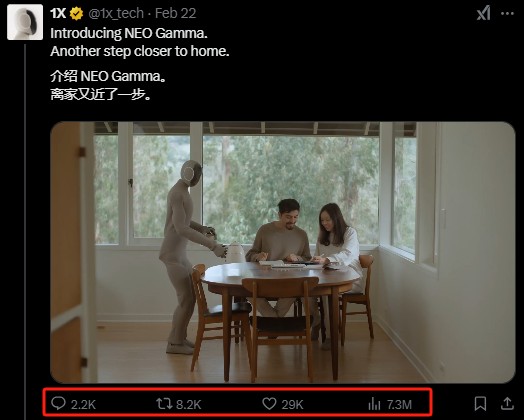
Task: Bookmark this post
Action: click(481, 404)
